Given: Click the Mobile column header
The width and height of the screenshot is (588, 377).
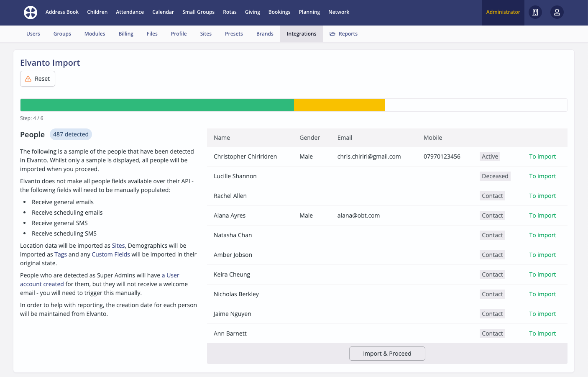Looking at the screenshot, I should (433, 138).
